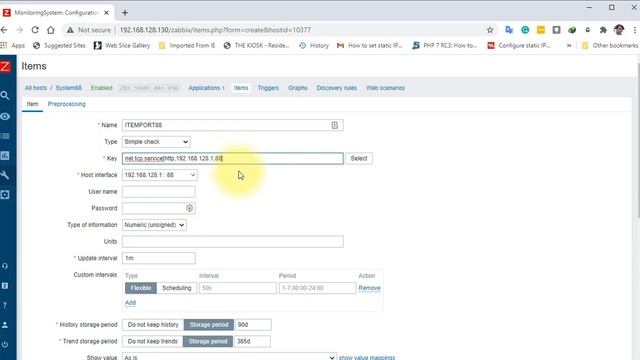Click the browser Back arrow
The image size is (640, 360).
coord(4,30)
